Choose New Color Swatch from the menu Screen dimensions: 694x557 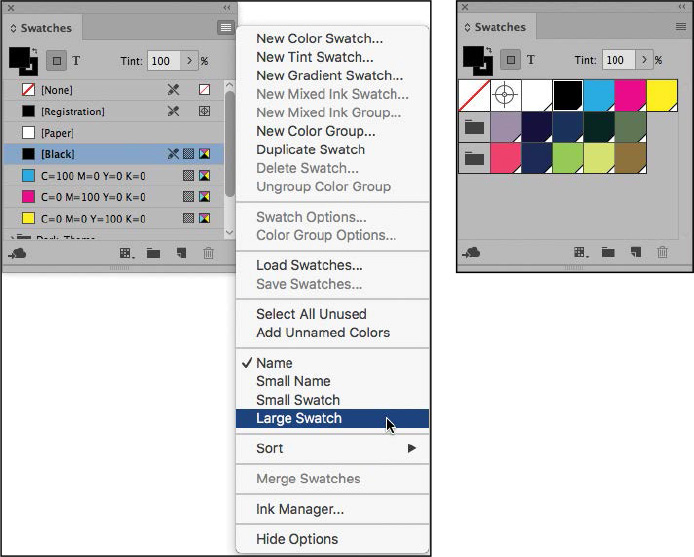pyautogui.click(x=319, y=39)
